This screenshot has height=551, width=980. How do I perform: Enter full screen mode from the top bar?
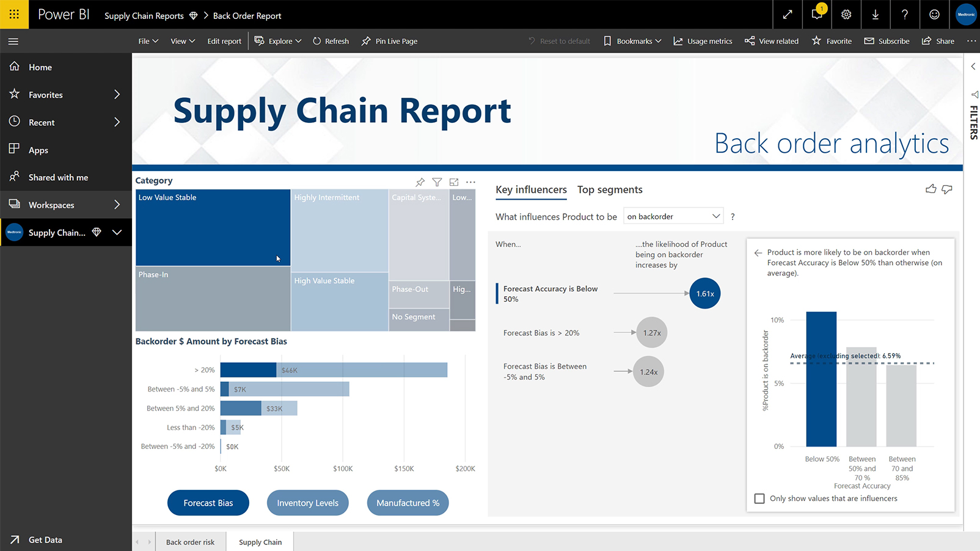coord(788,15)
